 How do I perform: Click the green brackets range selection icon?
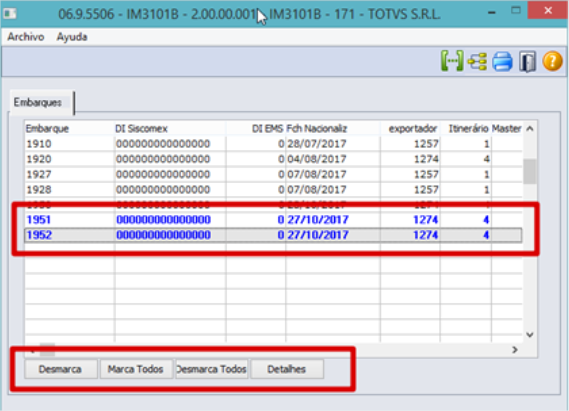[x=452, y=61]
